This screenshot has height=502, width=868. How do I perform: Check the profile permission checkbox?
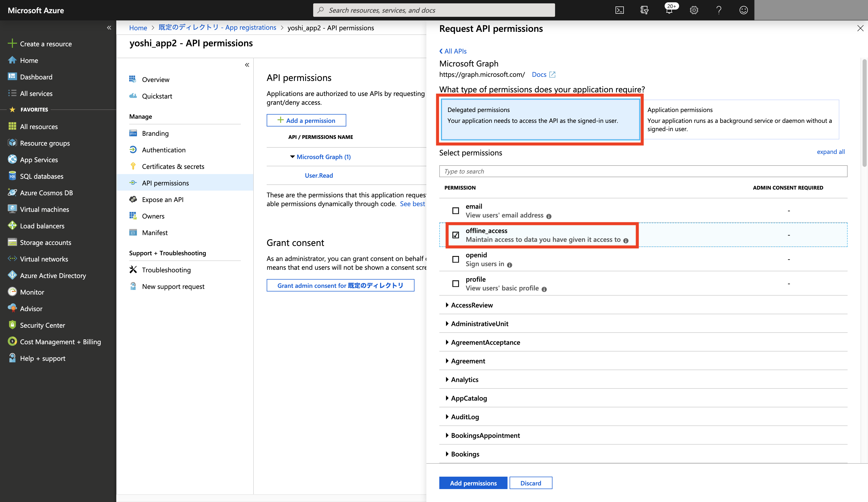click(x=456, y=283)
